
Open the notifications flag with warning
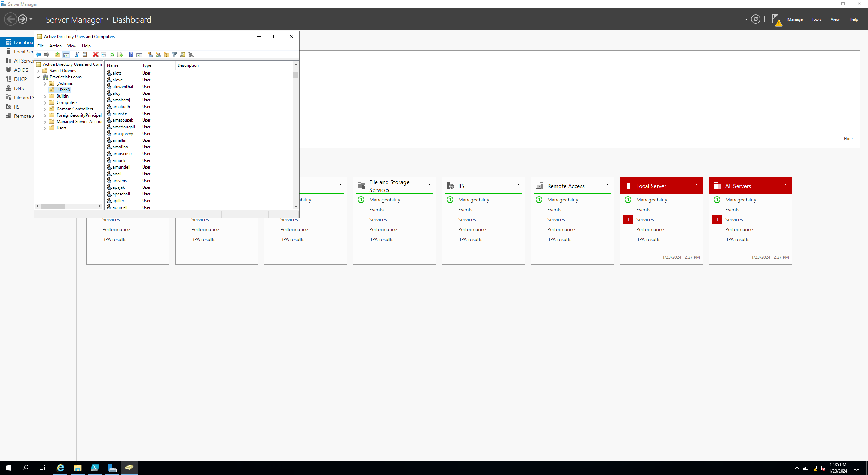[x=777, y=20]
